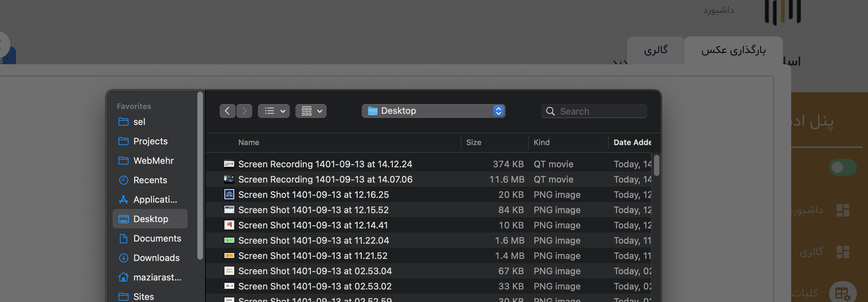Select Screen Shot 1401-09-13 at 12.16.25 file
Screen dimensions: 868x302
pyautogui.click(x=313, y=195)
